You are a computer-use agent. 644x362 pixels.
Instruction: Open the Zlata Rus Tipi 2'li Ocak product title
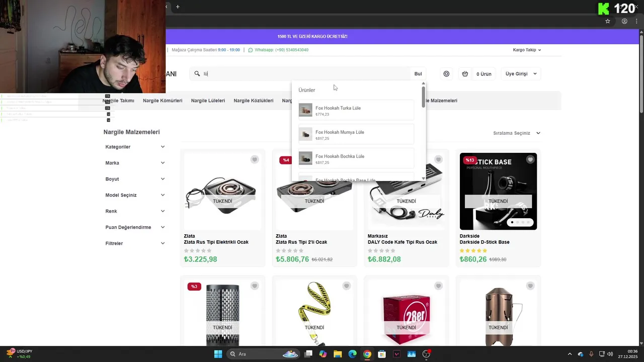tap(301, 242)
